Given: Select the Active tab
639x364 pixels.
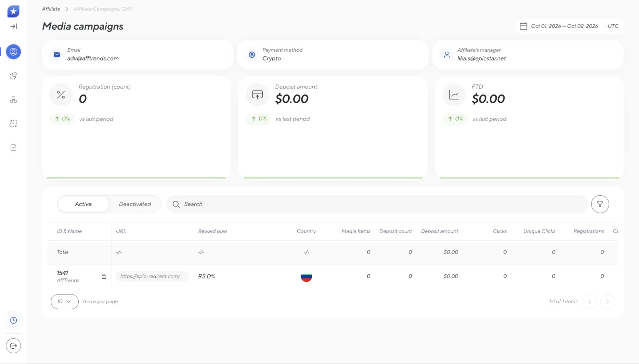Looking at the screenshot, I should click(x=83, y=204).
